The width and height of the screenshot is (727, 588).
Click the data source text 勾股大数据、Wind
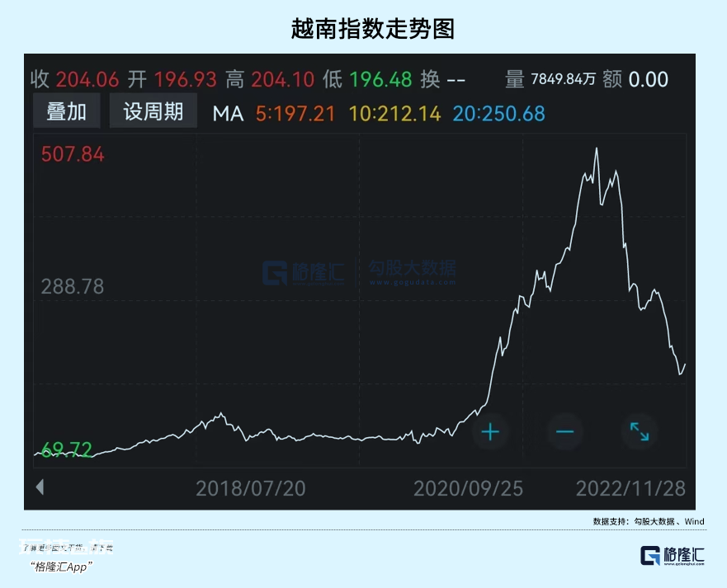pyautogui.click(x=669, y=521)
